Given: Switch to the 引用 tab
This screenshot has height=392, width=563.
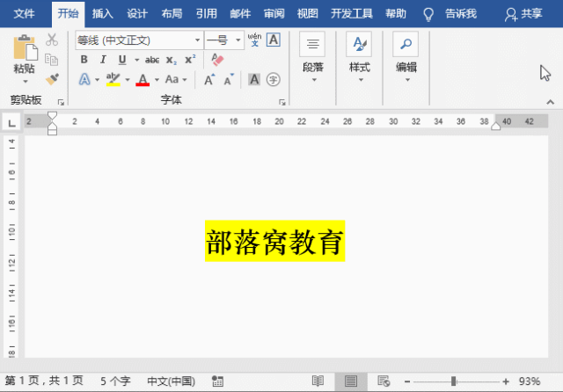Looking at the screenshot, I should 206,14.
